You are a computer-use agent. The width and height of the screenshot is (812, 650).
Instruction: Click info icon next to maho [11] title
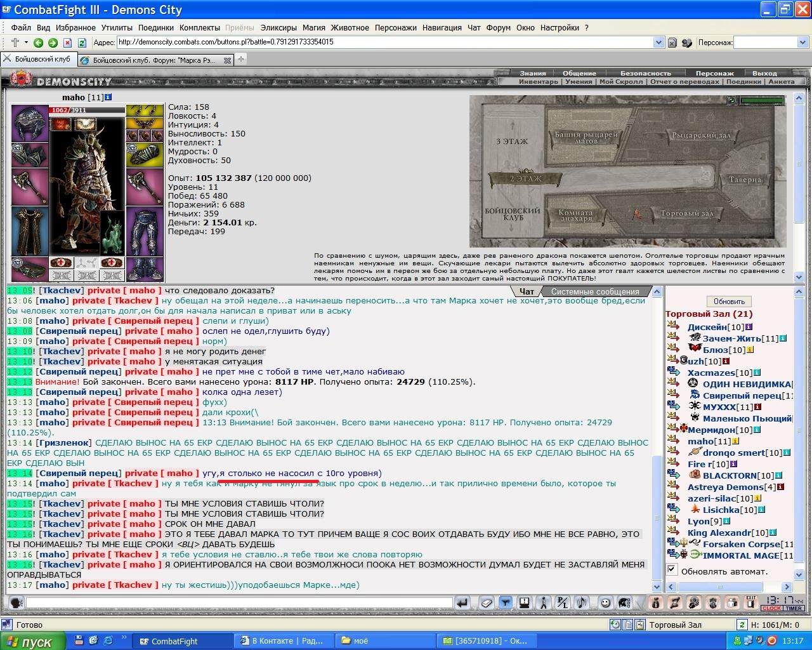[x=108, y=97]
